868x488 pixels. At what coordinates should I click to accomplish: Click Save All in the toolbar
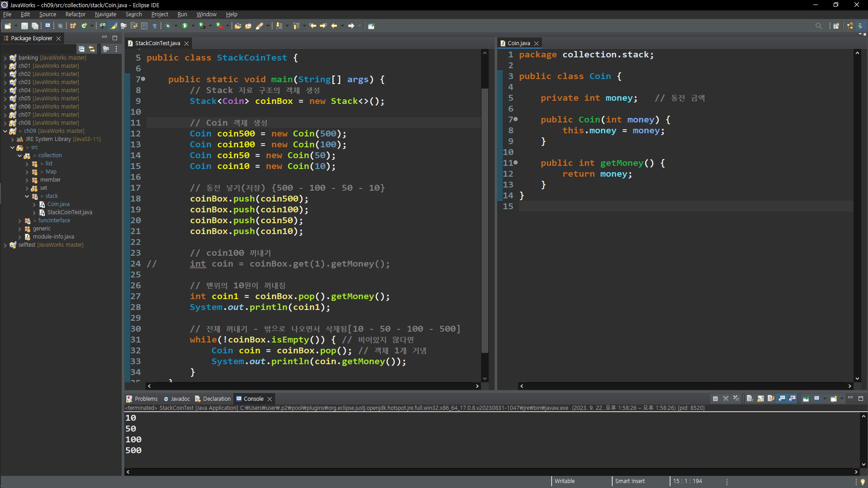tap(35, 26)
